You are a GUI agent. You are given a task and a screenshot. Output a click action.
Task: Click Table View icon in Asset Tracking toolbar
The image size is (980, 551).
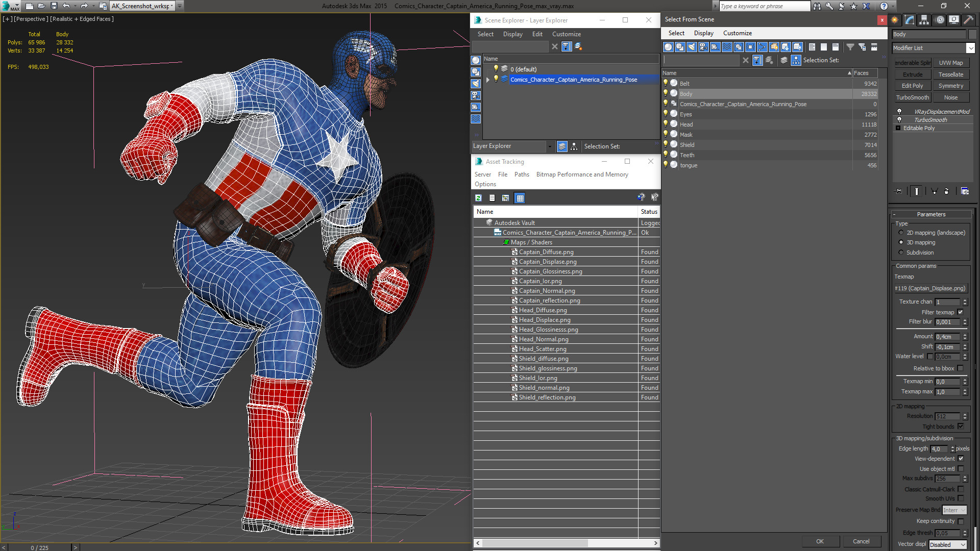click(520, 198)
